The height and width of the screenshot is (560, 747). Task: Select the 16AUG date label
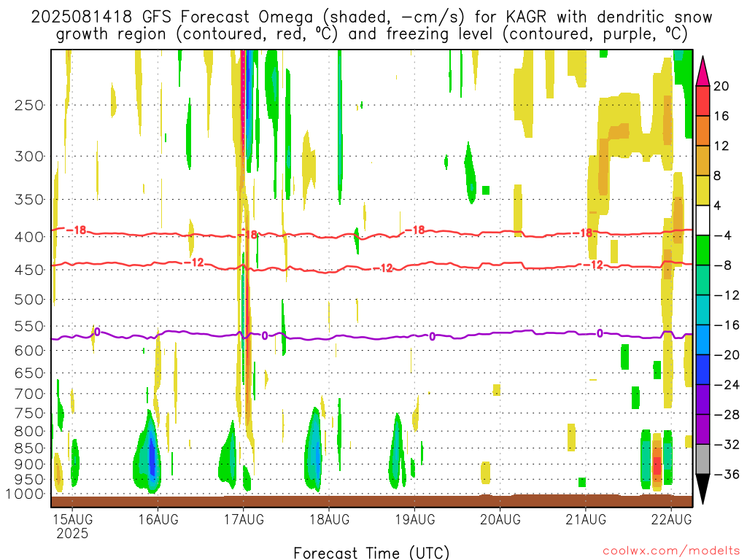point(158,519)
